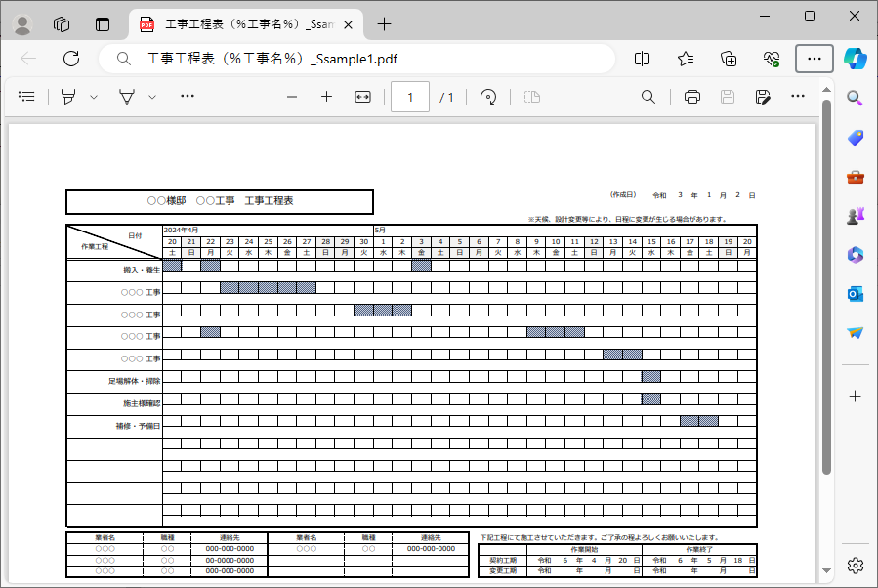Select the text highlighter tool
878x588 pixels.
click(127, 96)
